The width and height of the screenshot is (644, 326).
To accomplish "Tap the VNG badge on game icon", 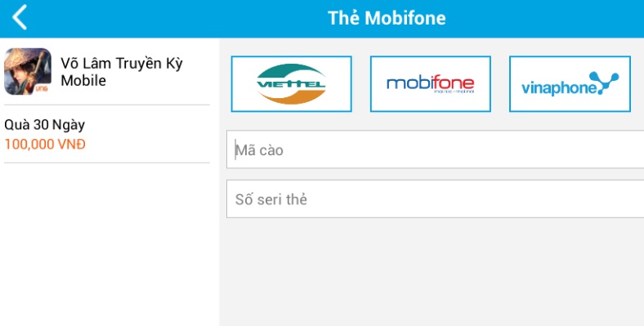I will (x=42, y=89).
